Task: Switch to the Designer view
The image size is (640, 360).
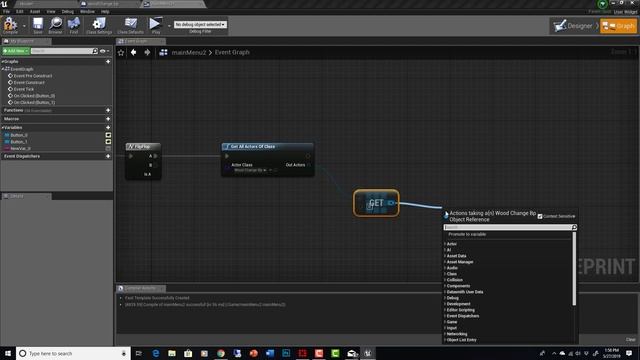Action: click(x=573, y=26)
